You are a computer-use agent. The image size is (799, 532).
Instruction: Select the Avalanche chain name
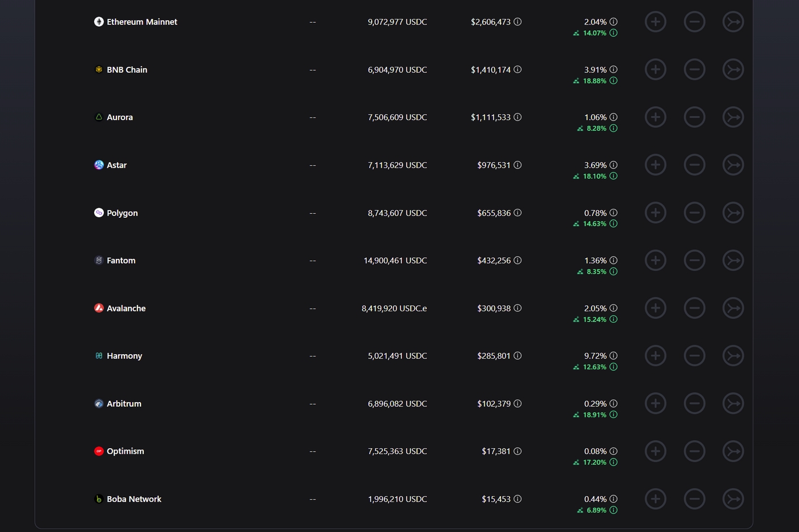[x=126, y=308]
